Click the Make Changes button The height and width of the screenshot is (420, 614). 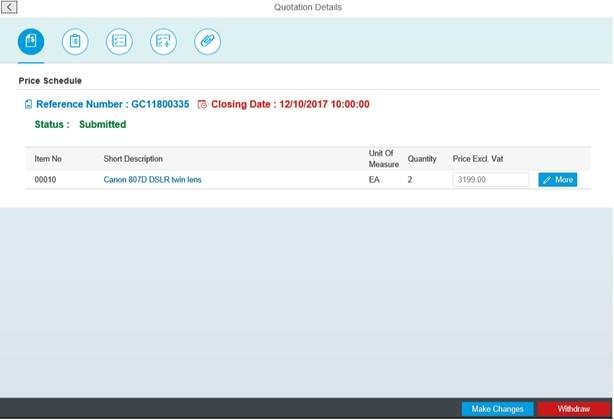(497, 409)
